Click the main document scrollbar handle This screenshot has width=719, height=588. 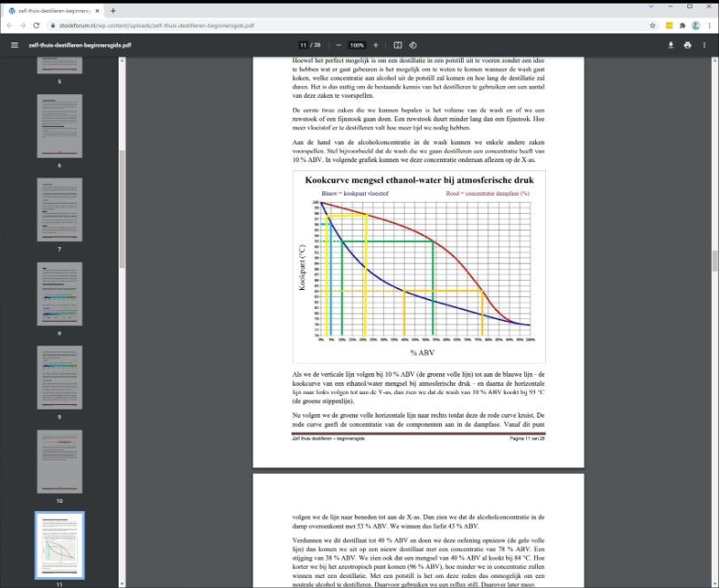point(714,261)
